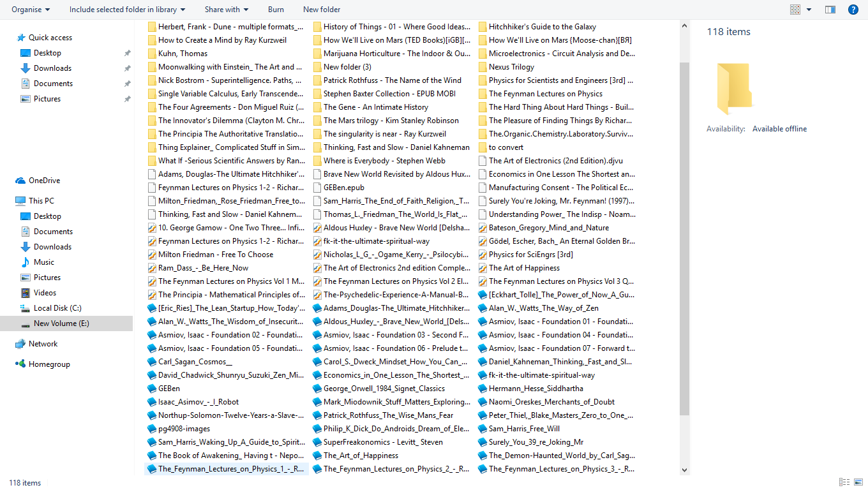Click the Pictures icon under Quick access
This screenshot has width=868, height=490.
tap(26, 99)
